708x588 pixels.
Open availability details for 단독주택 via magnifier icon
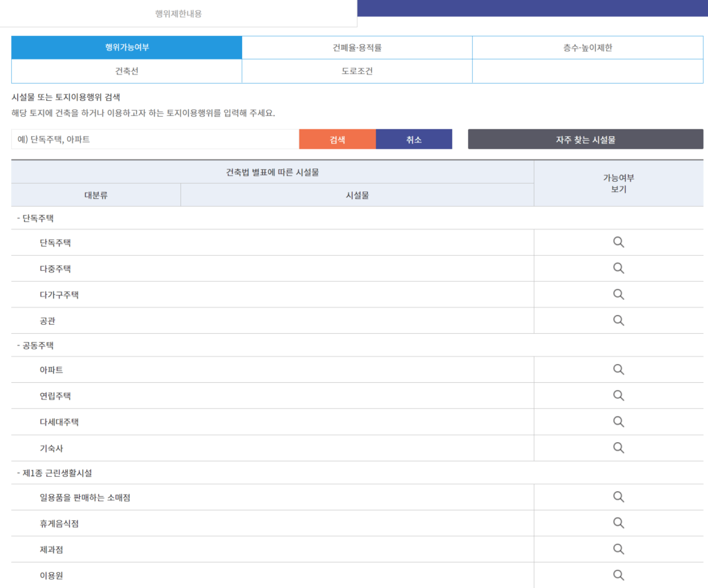click(x=618, y=242)
